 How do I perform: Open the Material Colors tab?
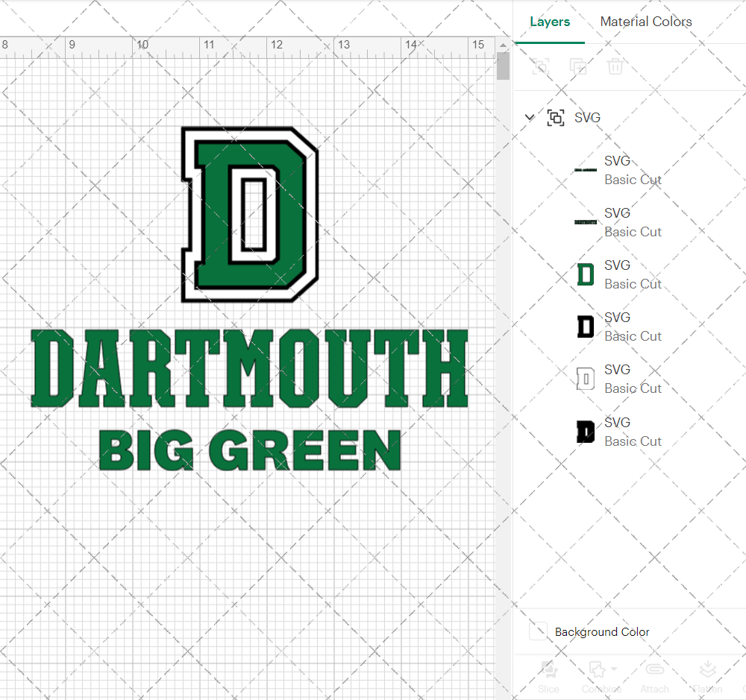645,22
